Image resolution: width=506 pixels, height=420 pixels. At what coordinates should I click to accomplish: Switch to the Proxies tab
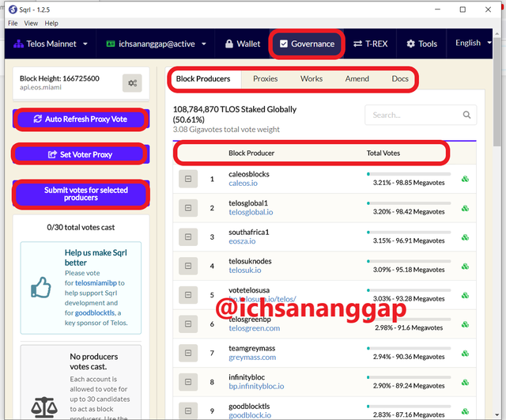pyautogui.click(x=266, y=79)
